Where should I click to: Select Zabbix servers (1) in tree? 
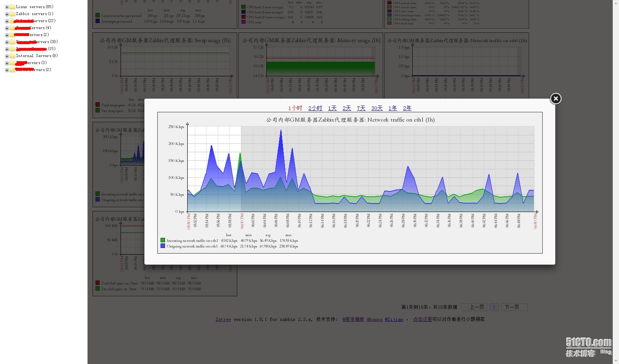pos(35,14)
